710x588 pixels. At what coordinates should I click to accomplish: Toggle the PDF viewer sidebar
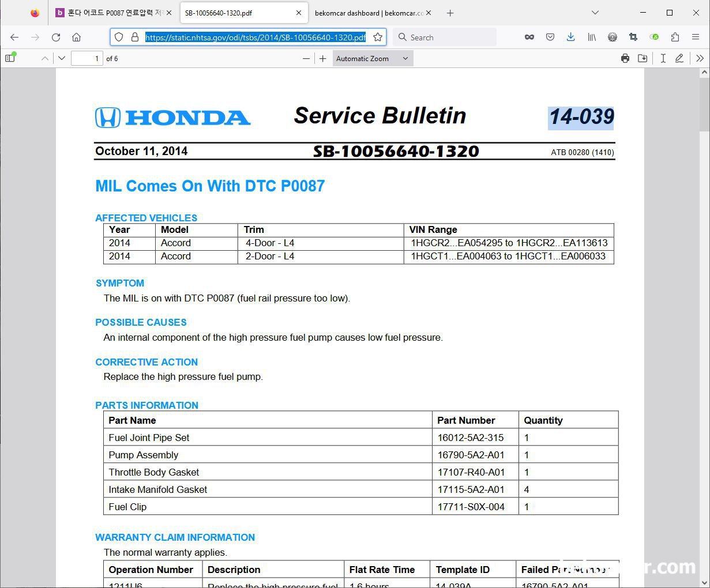10,58
